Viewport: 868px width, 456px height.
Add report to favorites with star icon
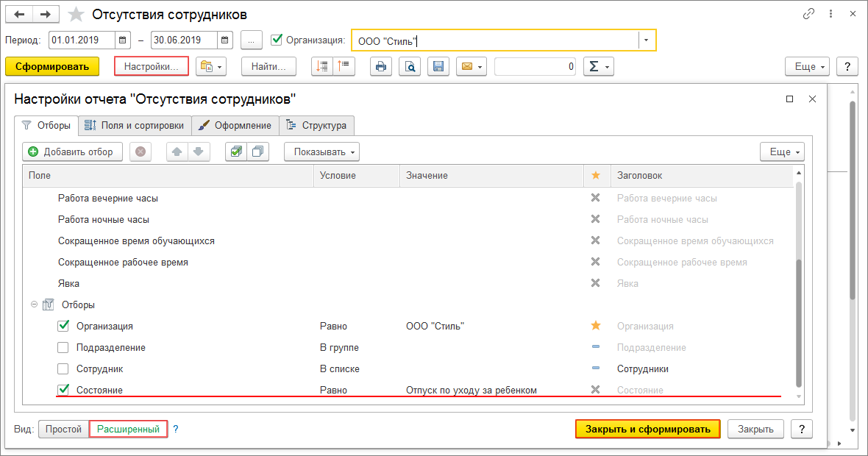click(76, 15)
